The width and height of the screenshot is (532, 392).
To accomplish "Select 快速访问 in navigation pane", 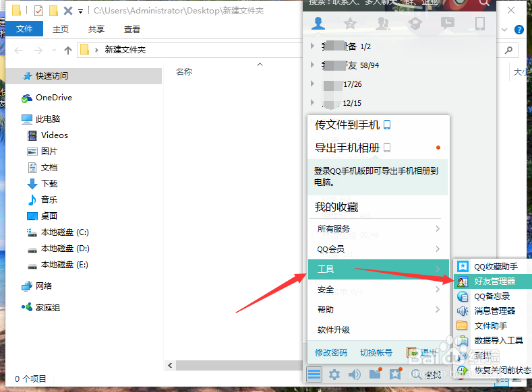I will 84,76.
